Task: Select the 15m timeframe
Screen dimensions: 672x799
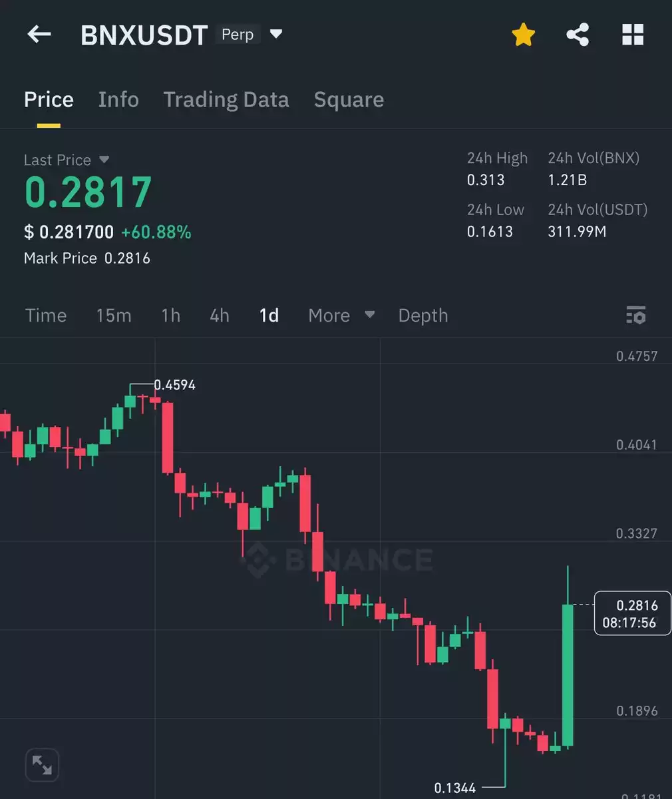Action: click(x=114, y=316)
